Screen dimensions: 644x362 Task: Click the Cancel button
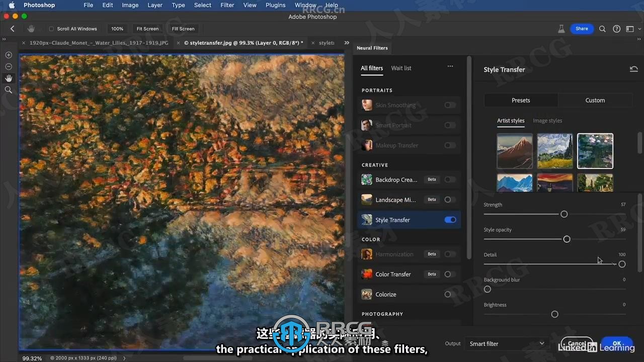577,343
